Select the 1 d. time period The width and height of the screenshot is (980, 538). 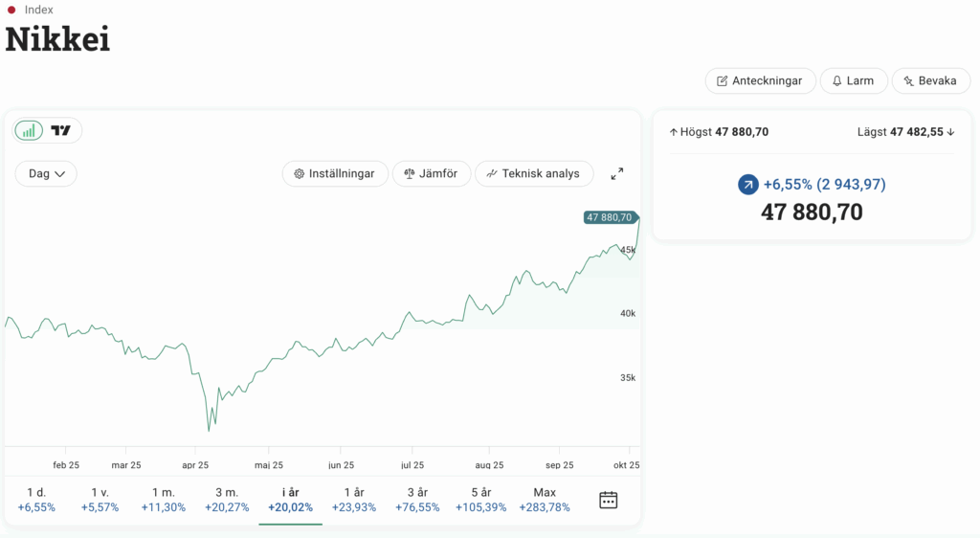tap(36, 500)
